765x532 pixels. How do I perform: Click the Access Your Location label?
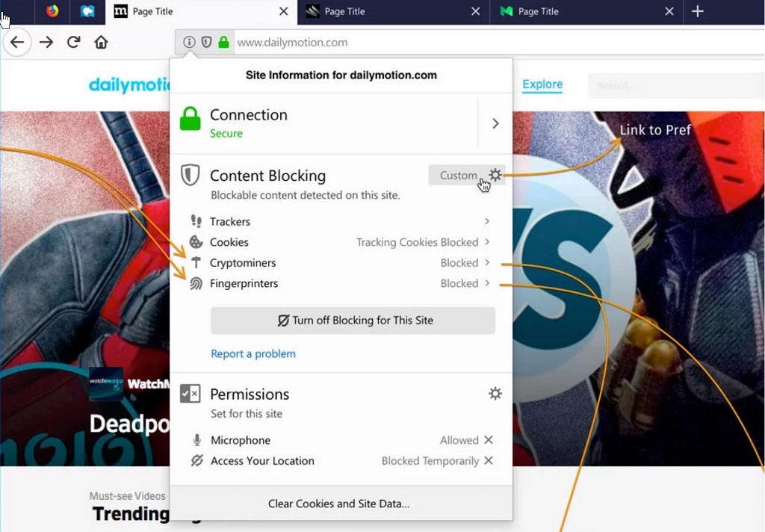[x=262, y=461]
